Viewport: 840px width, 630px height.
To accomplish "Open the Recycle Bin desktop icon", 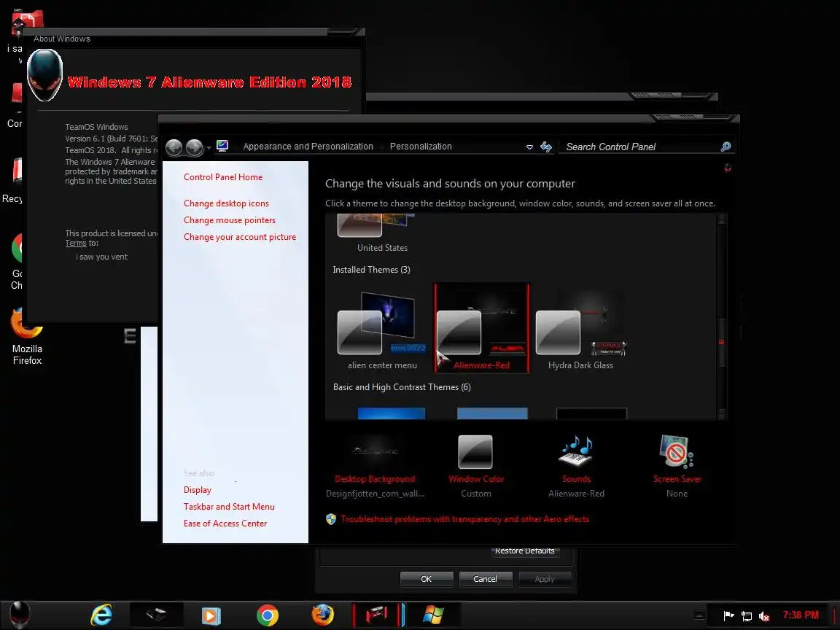I will [13, 181].
